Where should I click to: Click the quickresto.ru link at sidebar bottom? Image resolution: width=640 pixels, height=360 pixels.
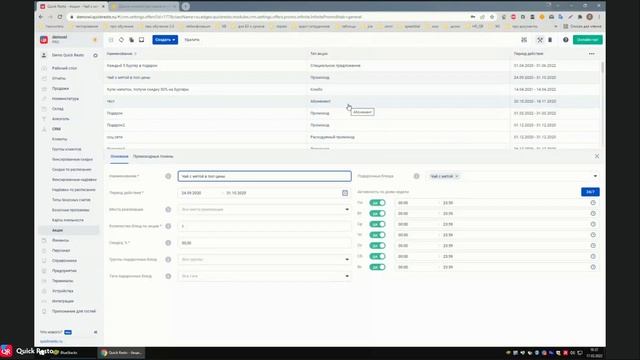(x=51, y=341)
